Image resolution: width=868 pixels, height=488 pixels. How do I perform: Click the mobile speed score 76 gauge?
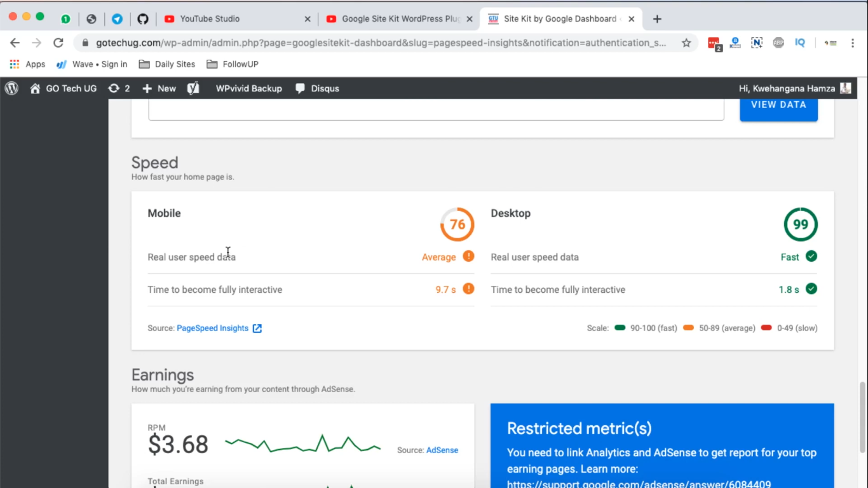tap(458, 224)
